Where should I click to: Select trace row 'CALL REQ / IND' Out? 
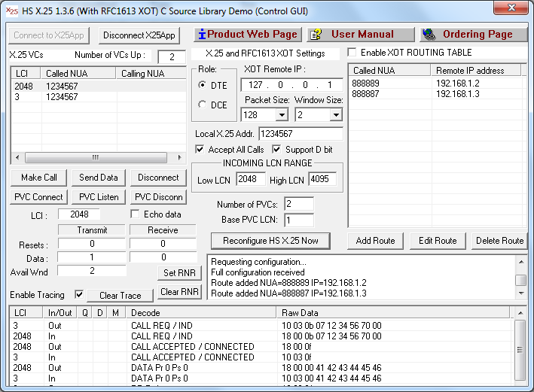tap(261, 326)
